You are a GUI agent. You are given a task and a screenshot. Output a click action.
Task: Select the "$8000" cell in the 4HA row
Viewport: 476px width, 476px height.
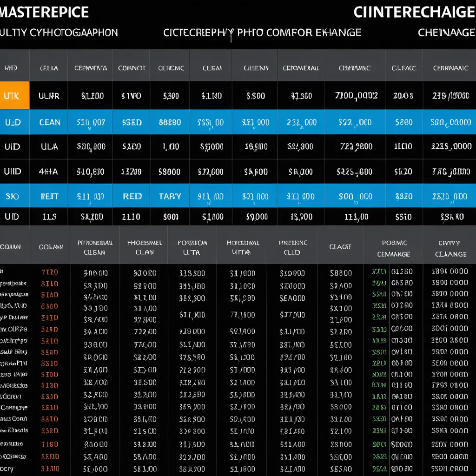(169, 172)
